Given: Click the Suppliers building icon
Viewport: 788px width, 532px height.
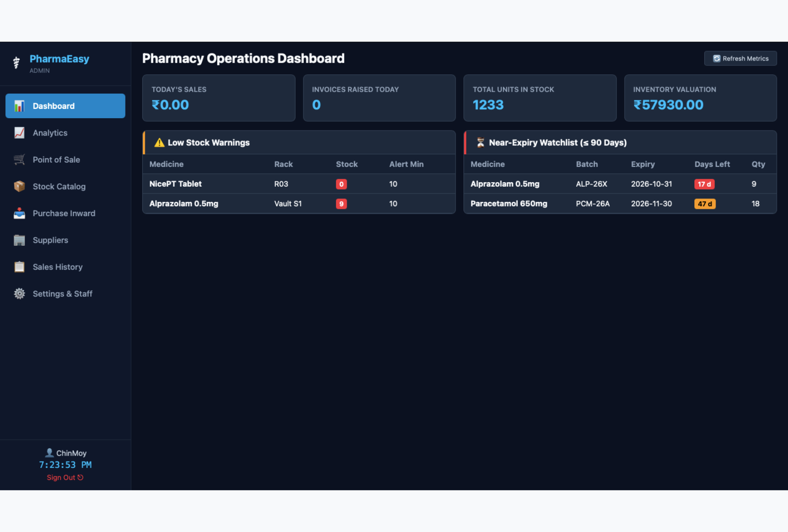Looking at the screenshot, I should point(19,240).
